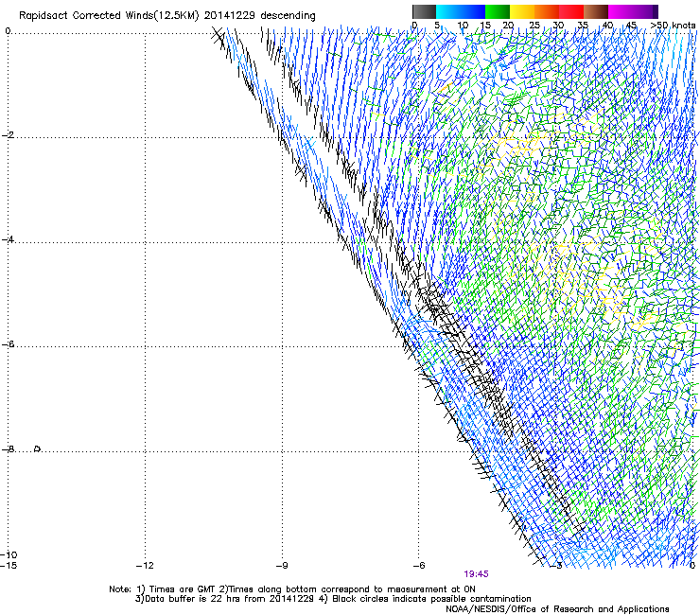Screen dimensions: 700x615
Task: Click the note 'Black circles indicate possible contamination'
Action: coord(431,599)
